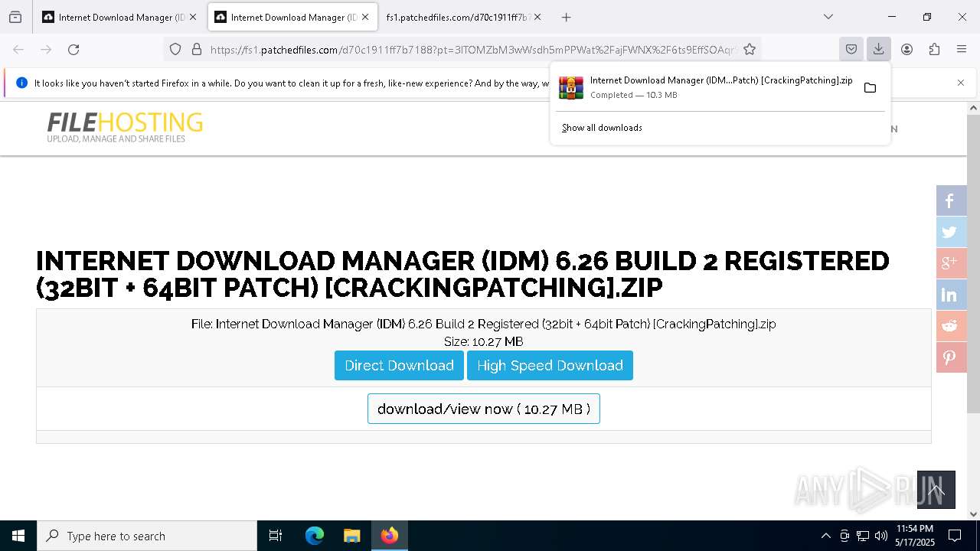Expand the list all tabs dropdown
The height and width of the screenshot is (551, 980).
pos(828,17)
